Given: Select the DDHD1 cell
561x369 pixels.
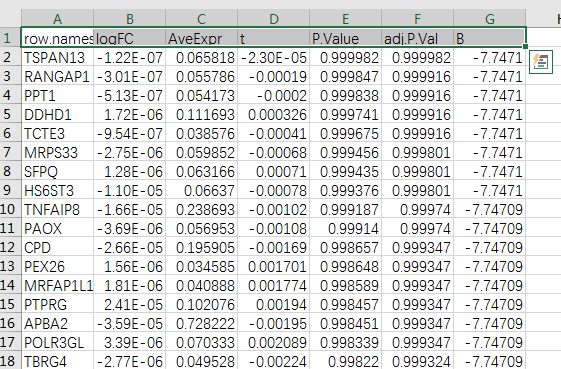Looking at the screenshot, I should pyautogui.click(x=57, y=114).
